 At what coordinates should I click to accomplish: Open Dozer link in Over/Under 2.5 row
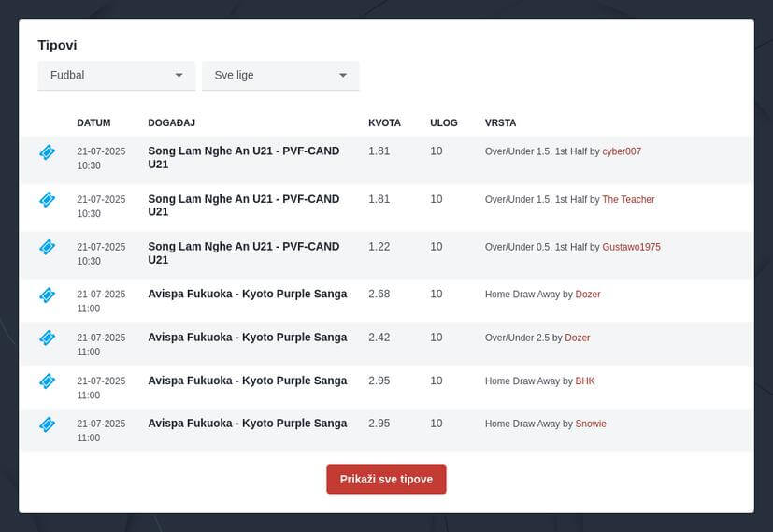[578, 338]
